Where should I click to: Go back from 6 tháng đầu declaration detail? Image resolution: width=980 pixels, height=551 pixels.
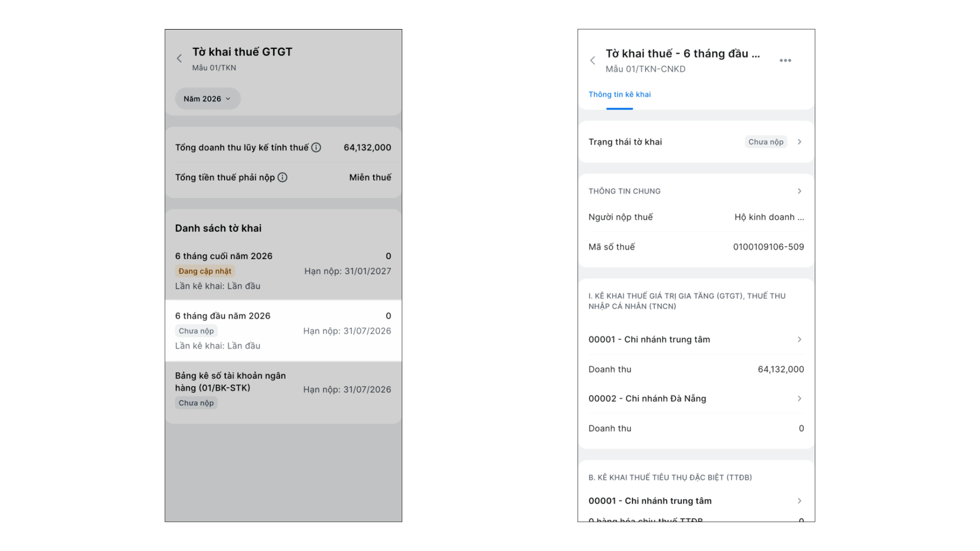[x=593, y=61]
